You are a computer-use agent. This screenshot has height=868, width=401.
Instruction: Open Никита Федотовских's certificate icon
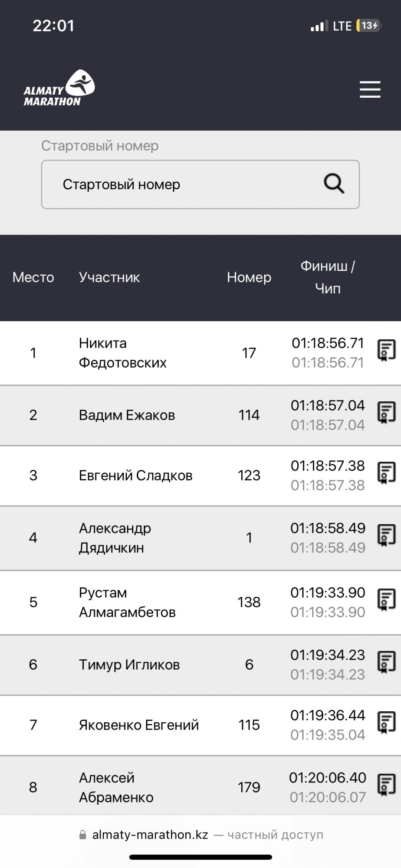pyautogui.click(x=386, y=350)
